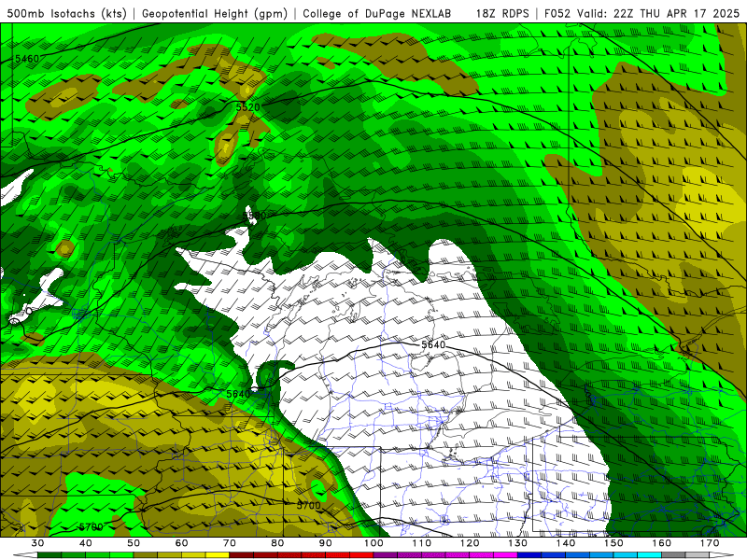The width and height of the screenshot is (747, 560).
Task: Click the 5460 height contour label
Action: tap(27, 59)
